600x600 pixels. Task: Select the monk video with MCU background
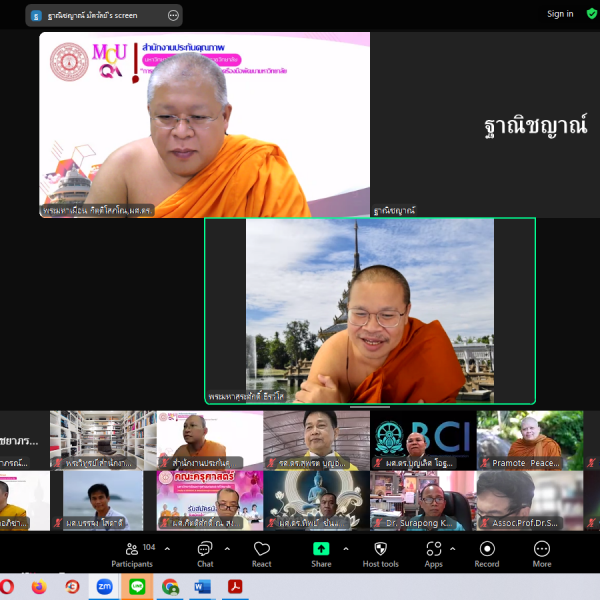pos(204,125)
